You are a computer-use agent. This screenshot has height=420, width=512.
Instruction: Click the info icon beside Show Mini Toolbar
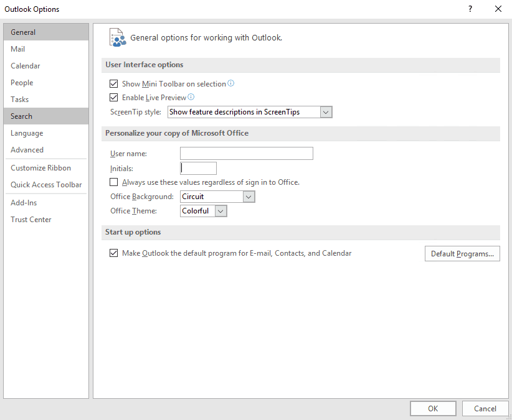[231, 83]
